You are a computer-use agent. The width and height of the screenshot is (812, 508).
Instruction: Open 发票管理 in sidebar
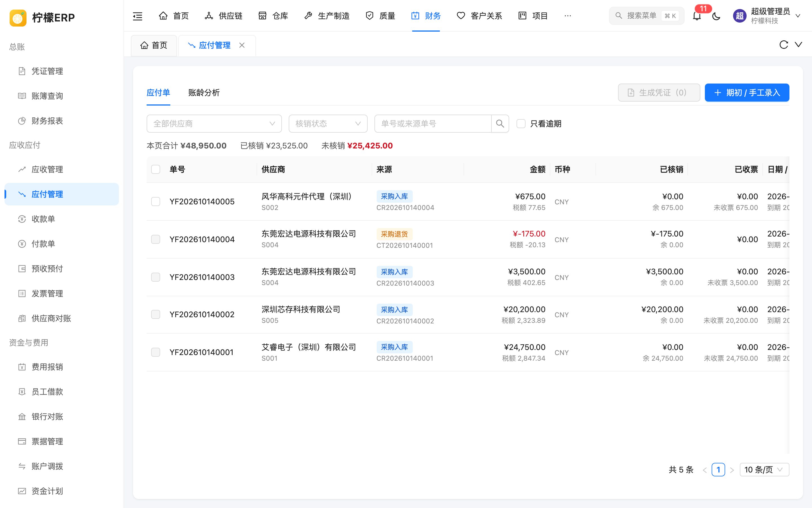61,294
